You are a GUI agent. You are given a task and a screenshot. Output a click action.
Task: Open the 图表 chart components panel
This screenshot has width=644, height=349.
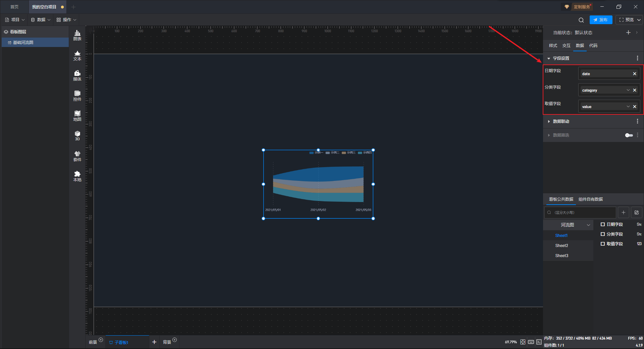point(77,35)
